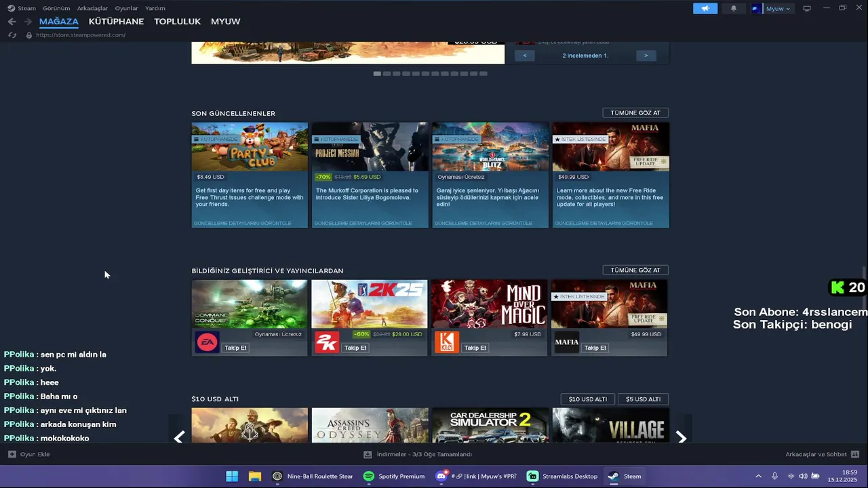Image resolution: width=868 pixels, height=488 pixels.
Task: Click the store URL address field
Action: 81,35
